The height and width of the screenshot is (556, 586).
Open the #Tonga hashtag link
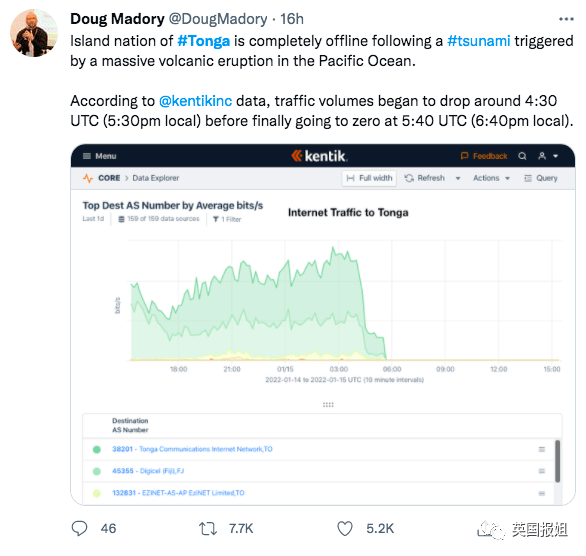point(203,41)
